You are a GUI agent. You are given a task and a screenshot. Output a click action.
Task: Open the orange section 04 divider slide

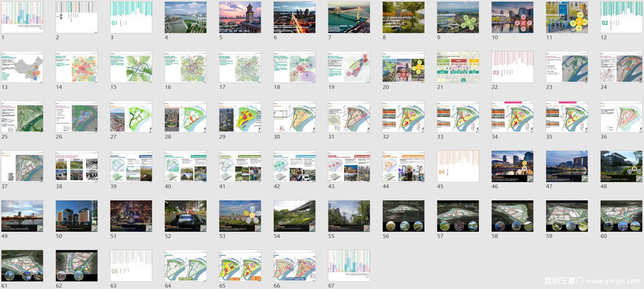(x=458, y=166)
